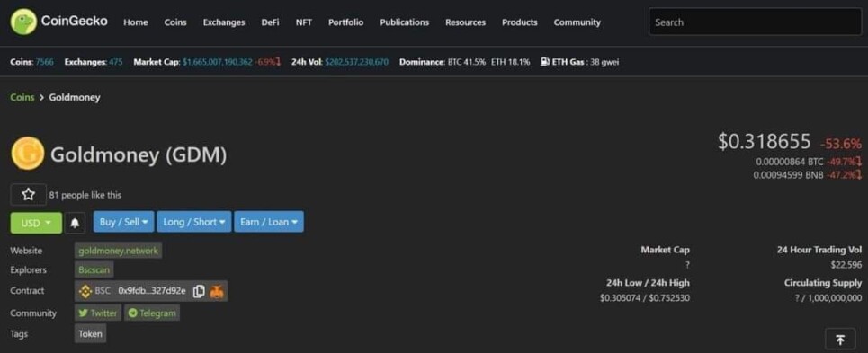Click the ETH 18.1% dominance text

click(510, 62)
